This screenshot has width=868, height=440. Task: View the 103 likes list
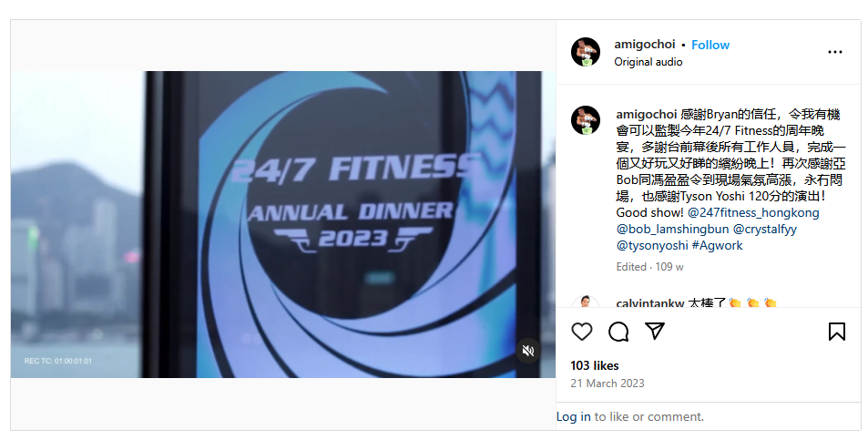tap(595, 366)
